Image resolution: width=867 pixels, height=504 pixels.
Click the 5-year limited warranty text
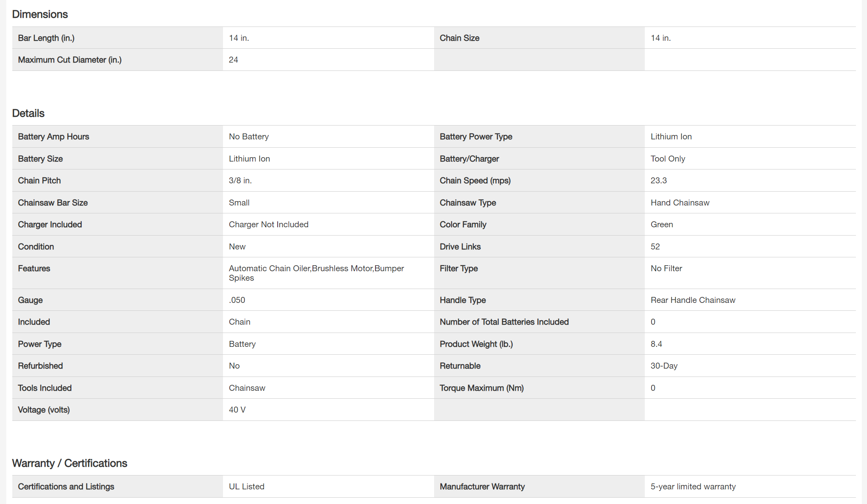693,487
